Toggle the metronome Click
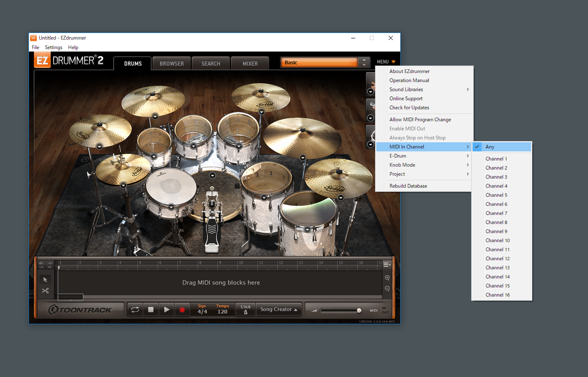The image size is (588, 377). 245,309
